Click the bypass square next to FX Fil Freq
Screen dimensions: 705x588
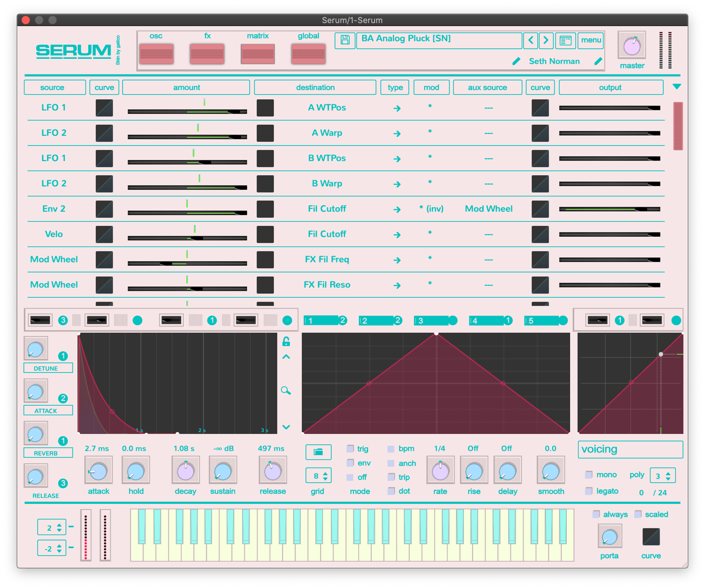[x=266, y=260]
